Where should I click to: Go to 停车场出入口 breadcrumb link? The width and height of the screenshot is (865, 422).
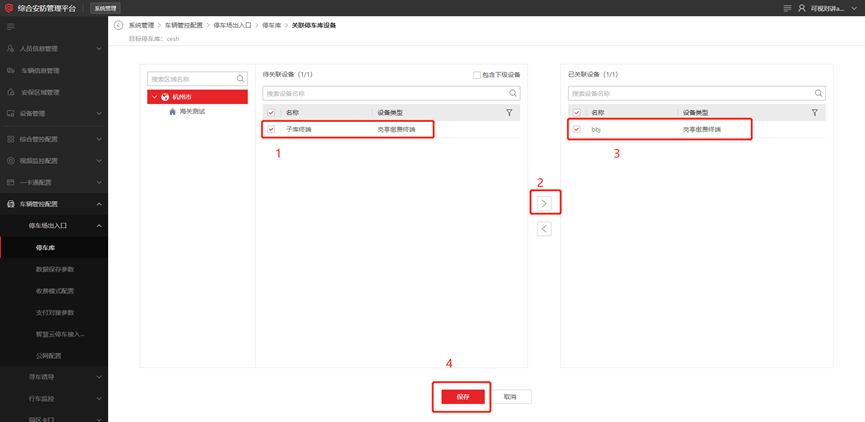232,25
